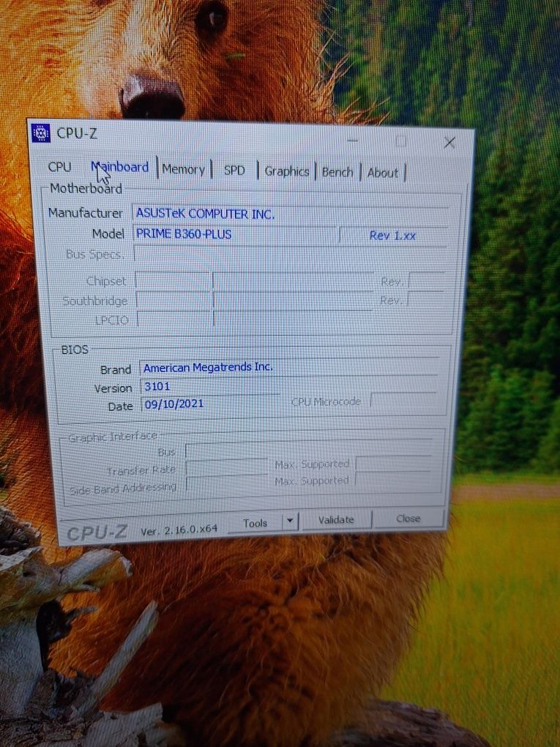
Task: Click the Manufacturer label
Action: 85,212
